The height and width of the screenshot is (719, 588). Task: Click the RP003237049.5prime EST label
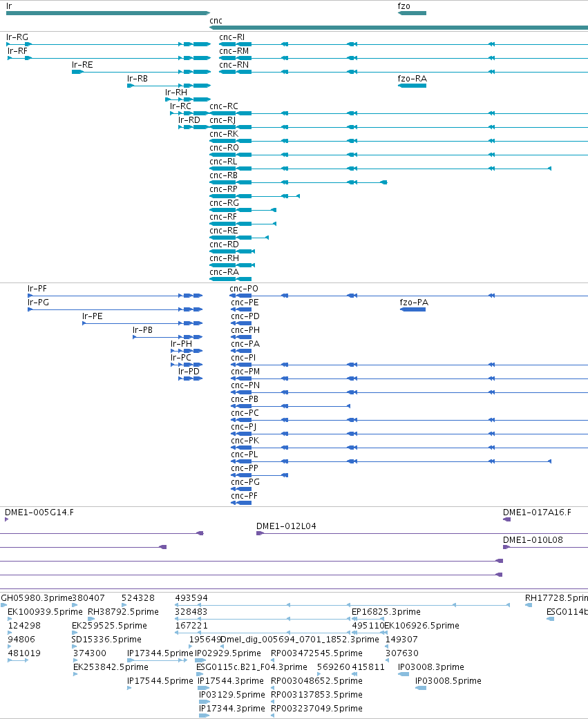point(316,708)
